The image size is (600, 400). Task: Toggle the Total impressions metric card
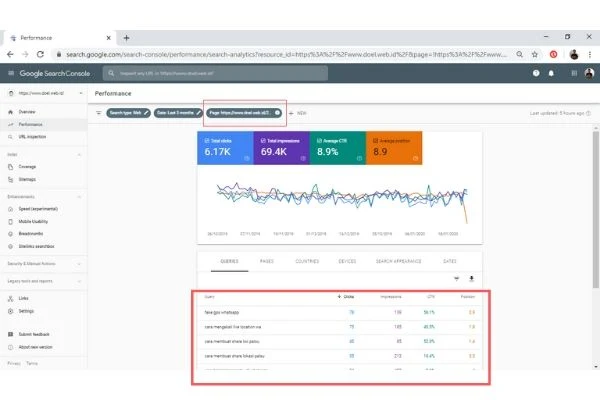point(282,148)
